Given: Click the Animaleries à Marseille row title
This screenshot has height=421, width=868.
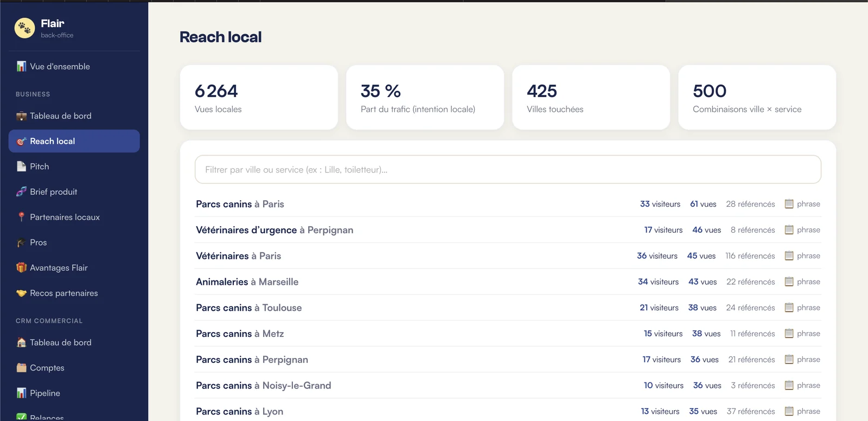Looking at the screenshot, I should click(247, 282).
